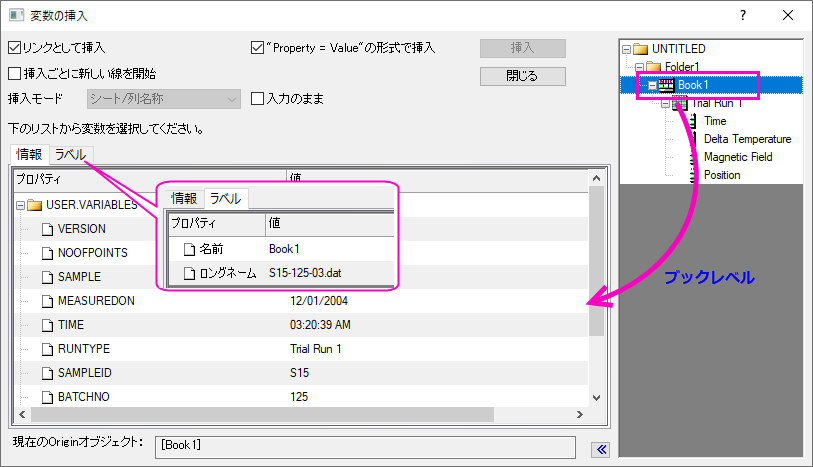
Task: Enable 挿入ごとに新しい線を開始 checkbox
Action: click(15, 74)
